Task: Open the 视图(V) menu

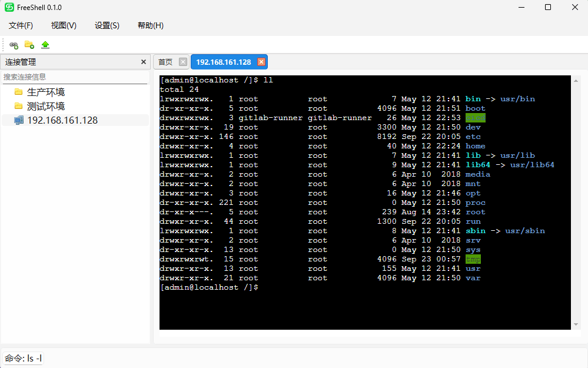Action: pyautogui.click(x=64, y=25)
